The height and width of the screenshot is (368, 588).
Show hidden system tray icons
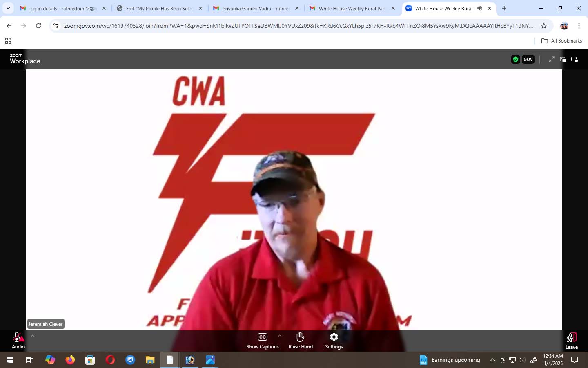click(x=493, y=360)
